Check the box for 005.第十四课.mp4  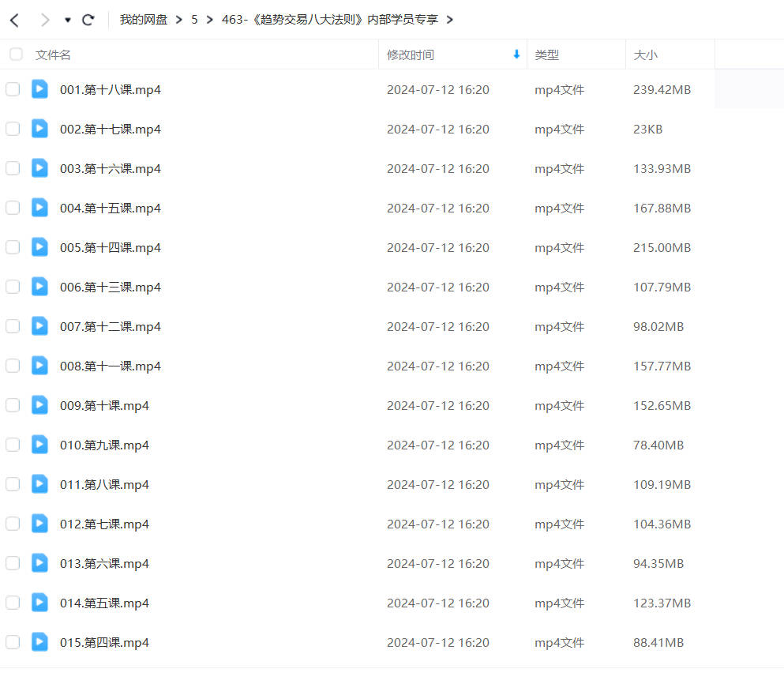pos(13,248)
